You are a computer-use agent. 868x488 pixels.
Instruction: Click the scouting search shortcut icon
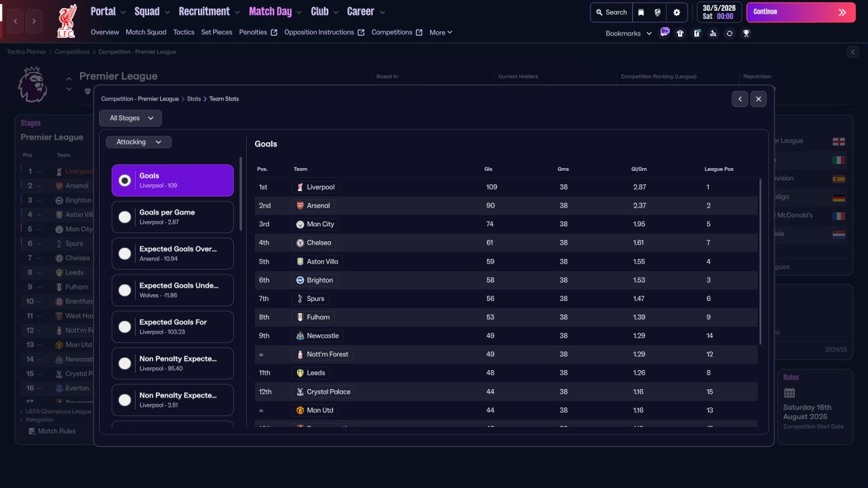(x=713, y=33)
